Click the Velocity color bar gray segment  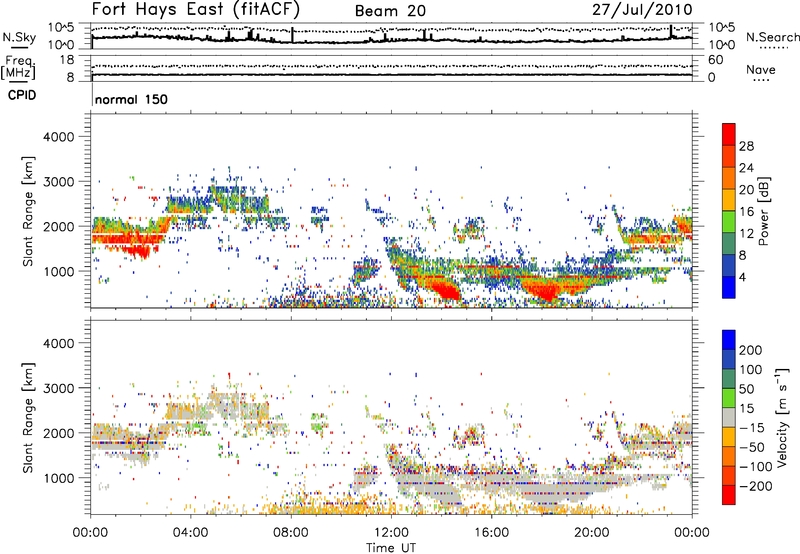[x=729, y=417]
